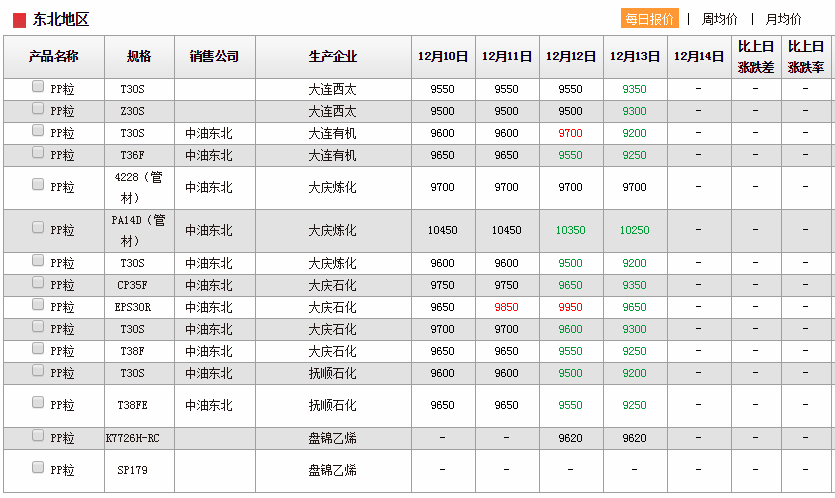Click red price 9950 in EPS30R row
Screen dimensions: 835x498
point(570,307)
